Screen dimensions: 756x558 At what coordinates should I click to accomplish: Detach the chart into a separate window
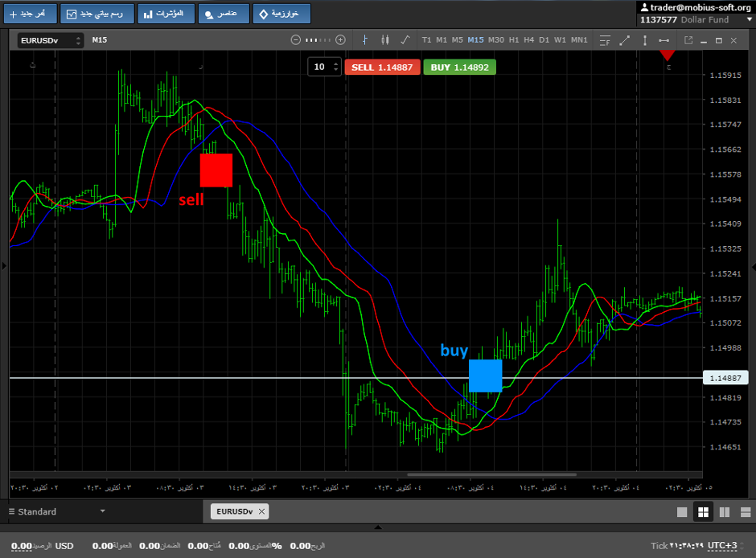(x=688, y=40)
